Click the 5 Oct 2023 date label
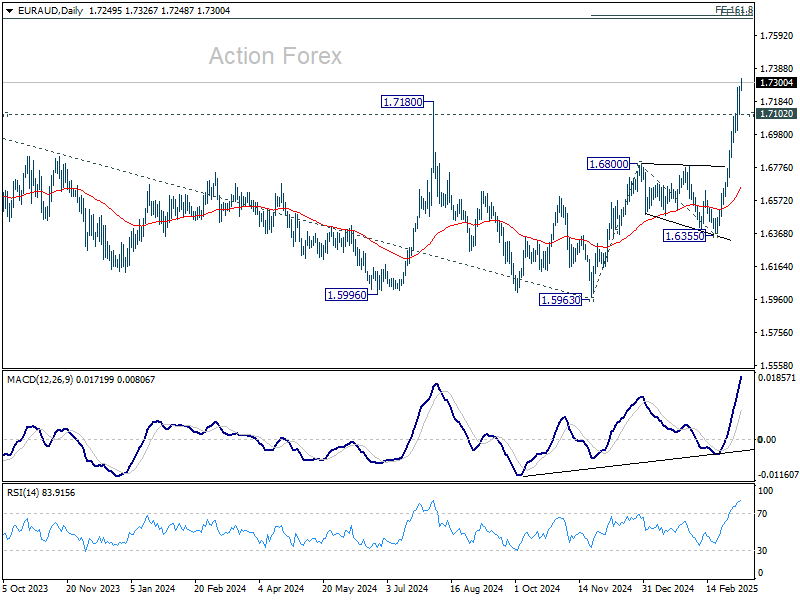 pyautogui.click(x=25, y=589)
